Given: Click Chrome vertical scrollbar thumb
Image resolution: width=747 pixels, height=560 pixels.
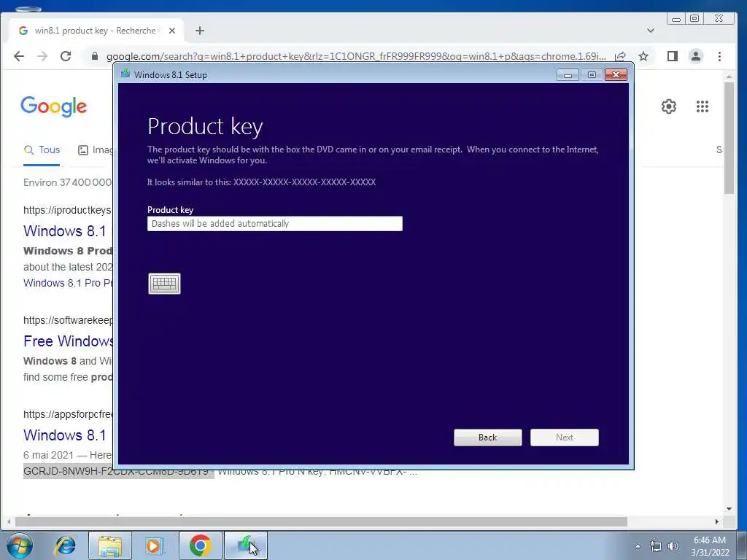Looking at the screenshot, I should coord(729,138).
